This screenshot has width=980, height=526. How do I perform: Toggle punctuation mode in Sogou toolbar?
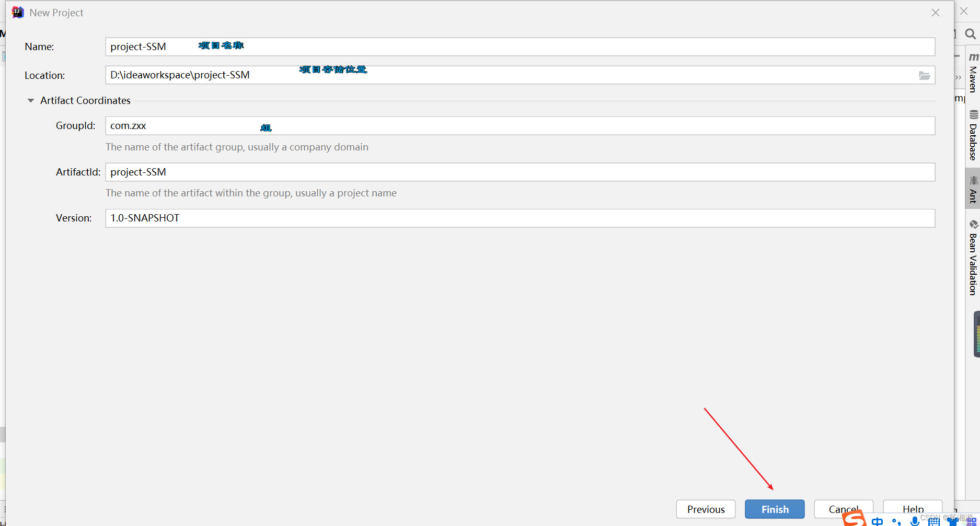[896, 521]
